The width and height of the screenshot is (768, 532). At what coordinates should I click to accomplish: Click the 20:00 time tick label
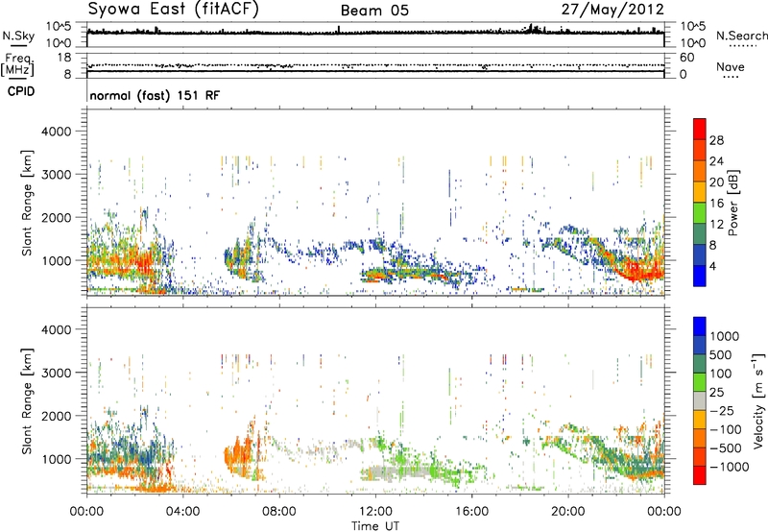(x=567, y=512)
